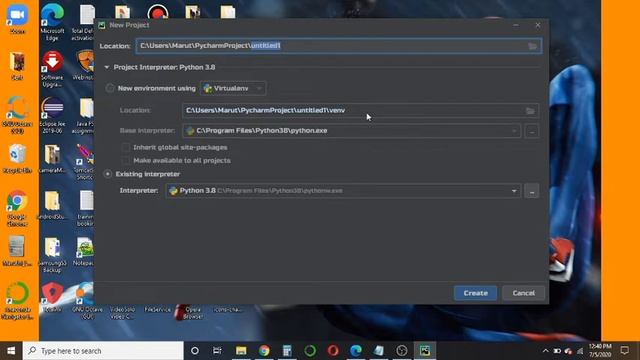Click the taskbar search box

pyautogui.click(x=103, y=351)
